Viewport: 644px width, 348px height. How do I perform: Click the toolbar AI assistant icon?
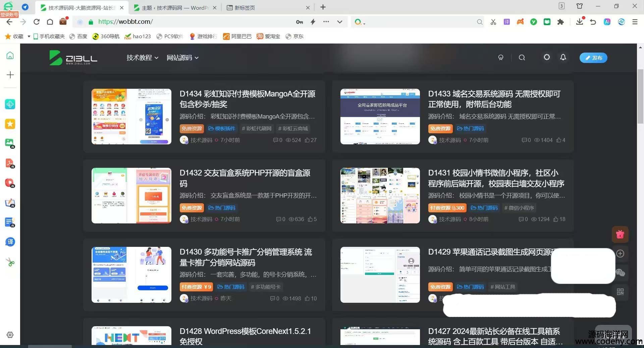tap(607, 22)
